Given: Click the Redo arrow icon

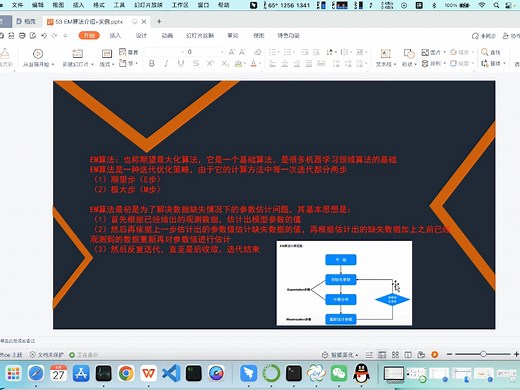Looking at the screenshot, I should pos(54,35).
